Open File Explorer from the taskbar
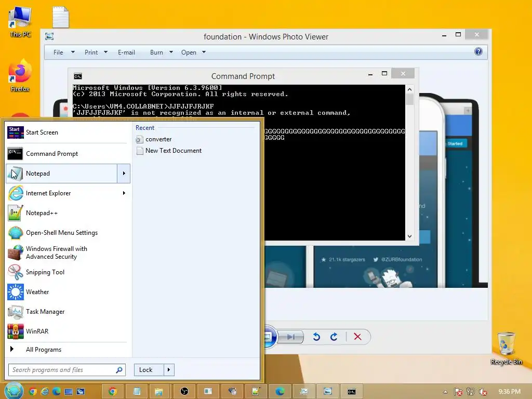 click(x=159, y=392)
